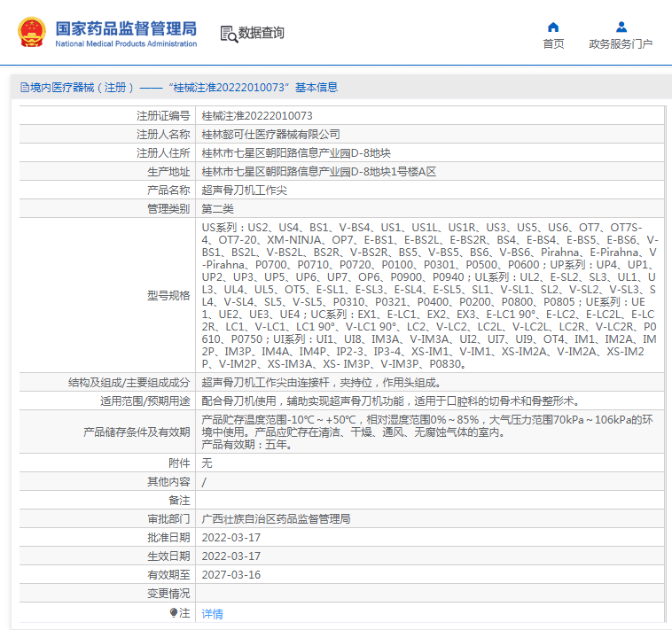Viewport: 672px width, 630px height.
Task: Click approval department 广西壮族自治区药品监督管理局
Action: (x=276, y=519)
